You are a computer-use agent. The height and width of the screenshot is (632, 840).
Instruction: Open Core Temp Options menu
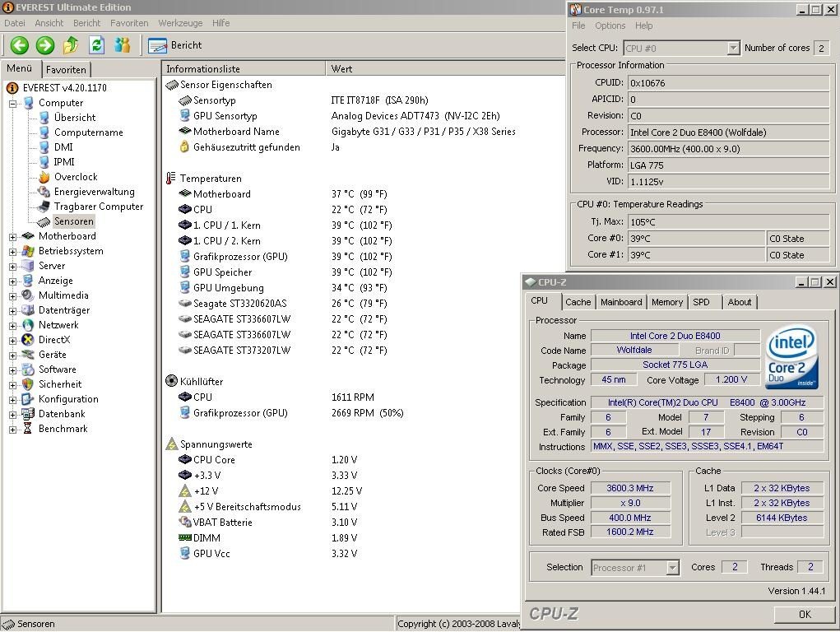click(x=610, y=26)
